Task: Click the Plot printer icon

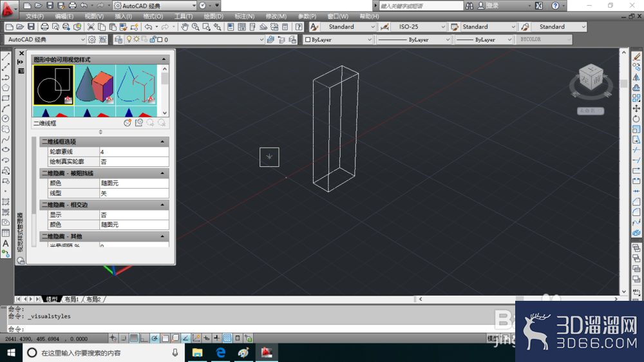Action: click(44, 27)
